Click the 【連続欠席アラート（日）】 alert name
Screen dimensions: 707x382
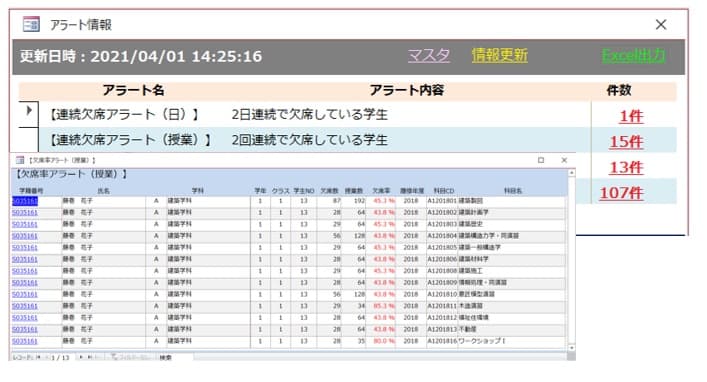124,115
